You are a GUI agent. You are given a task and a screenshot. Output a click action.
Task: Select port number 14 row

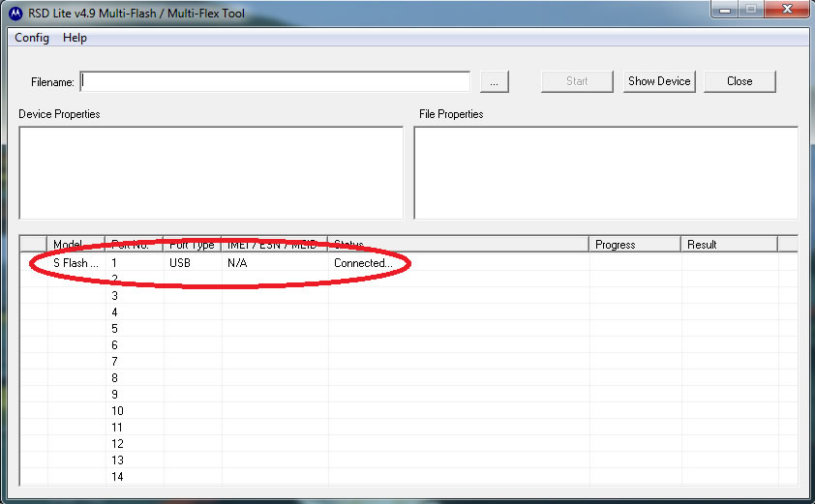point(117,477)
